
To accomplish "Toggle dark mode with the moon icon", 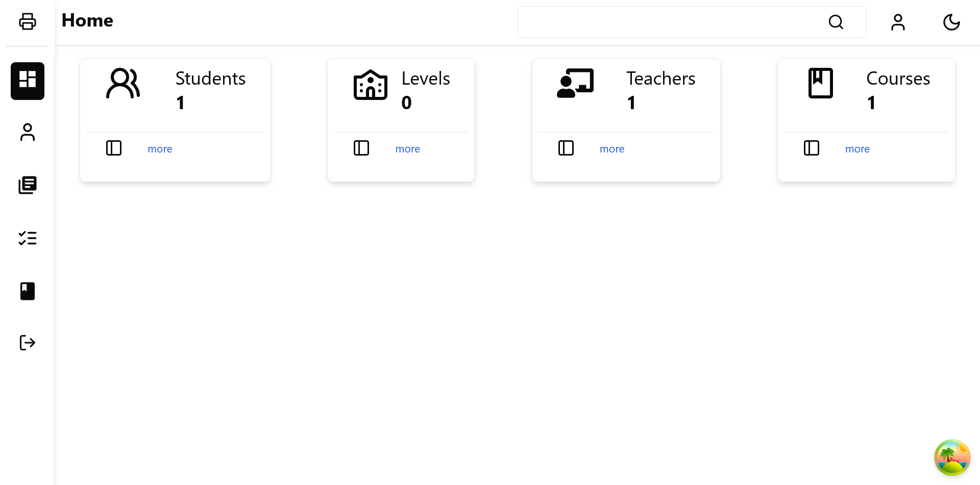I will 951,22.
